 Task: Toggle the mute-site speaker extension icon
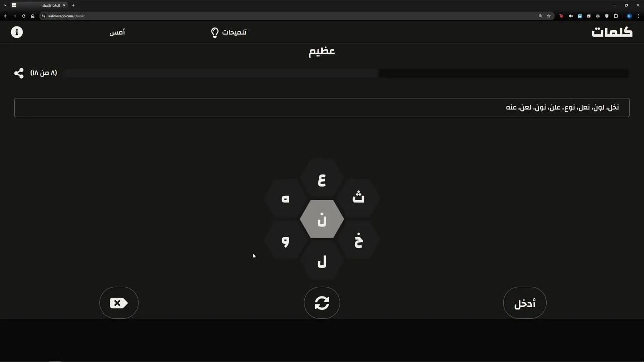click(571, 16)
